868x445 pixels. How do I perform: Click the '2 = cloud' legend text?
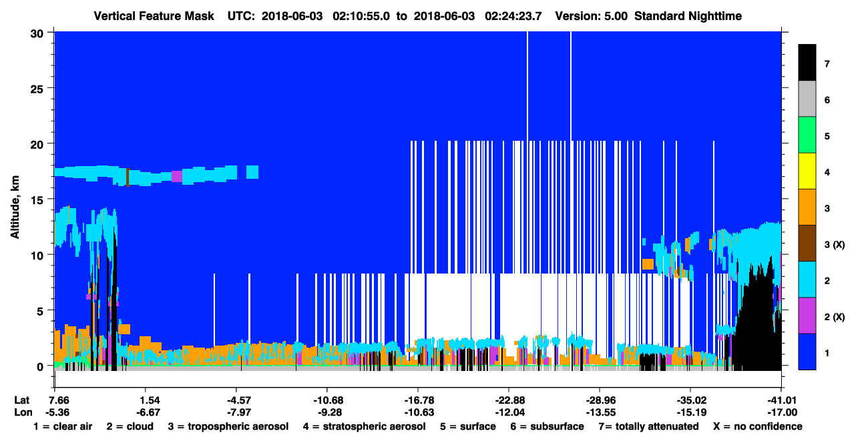(130, 426)
